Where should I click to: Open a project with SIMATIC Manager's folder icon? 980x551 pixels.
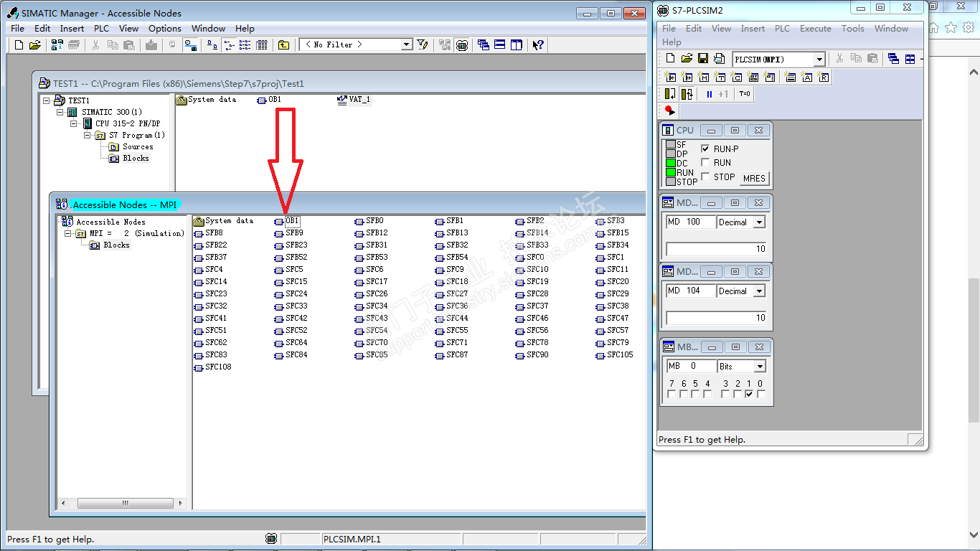[x=34, y=44]
